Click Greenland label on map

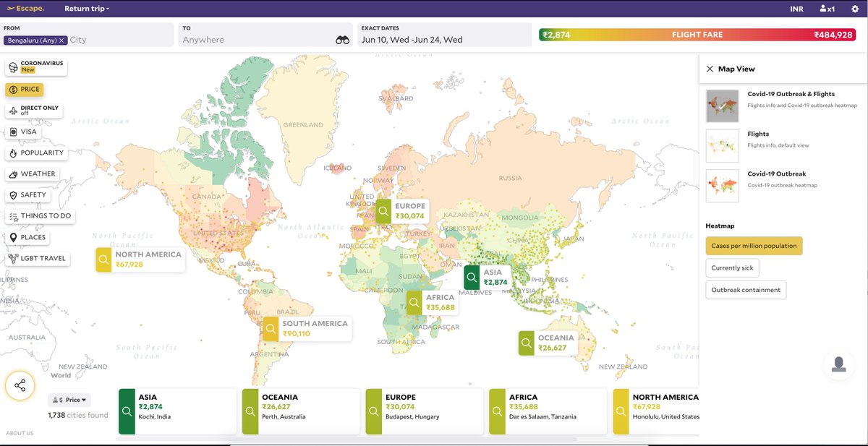pyautogui.click(x=303, y=124)
